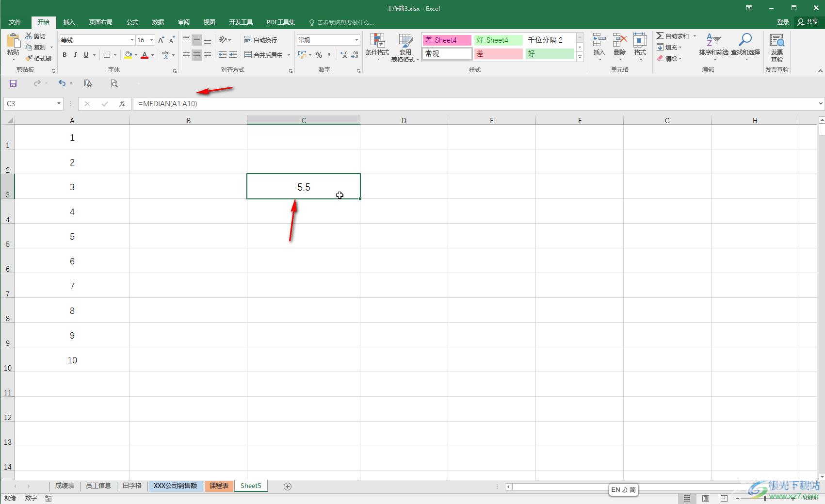Toggle bottom vertical alignment
Viewport: 825px width, 504px height.
click(208, 40)
